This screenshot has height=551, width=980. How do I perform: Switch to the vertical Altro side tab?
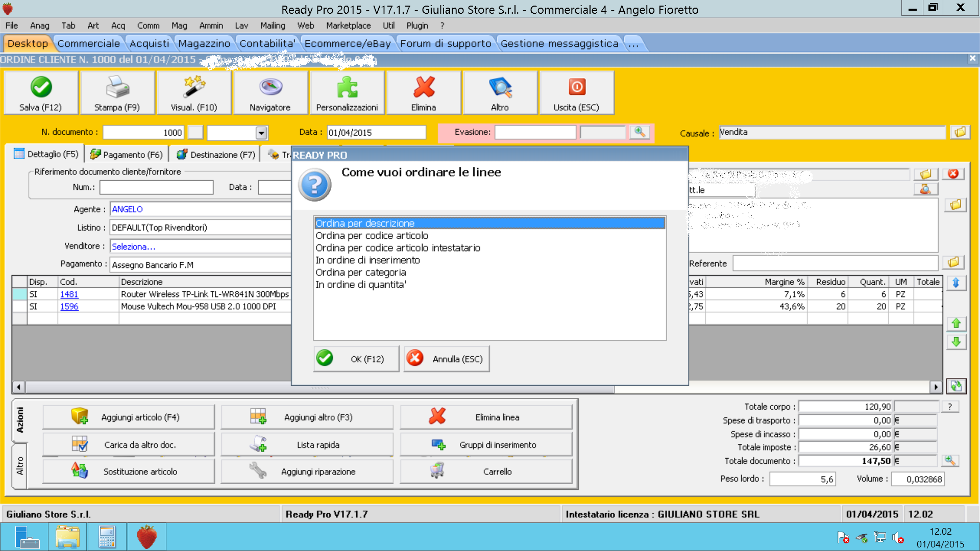click(x=20, y=466)
